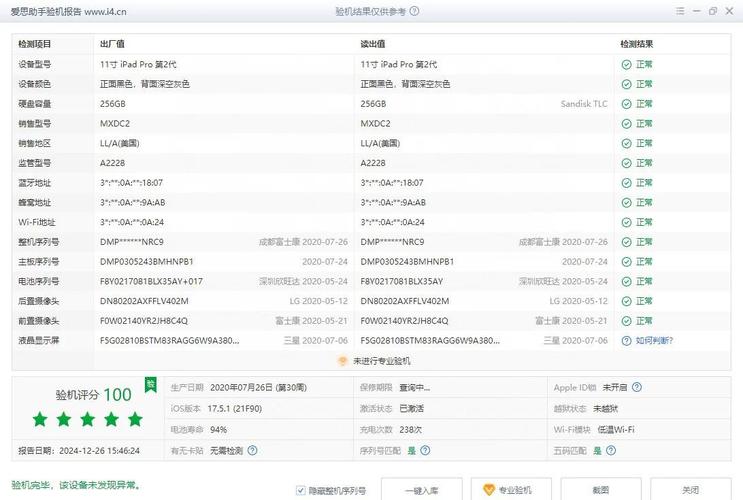
Task: Click the question icon in 液晶显示屏 row
Action: tap(626, 341)
